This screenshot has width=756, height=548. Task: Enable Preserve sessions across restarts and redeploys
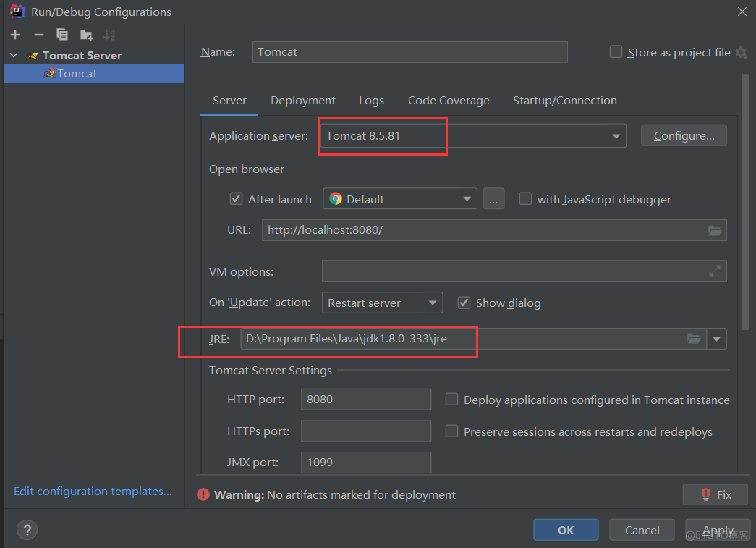pos(451,431)
